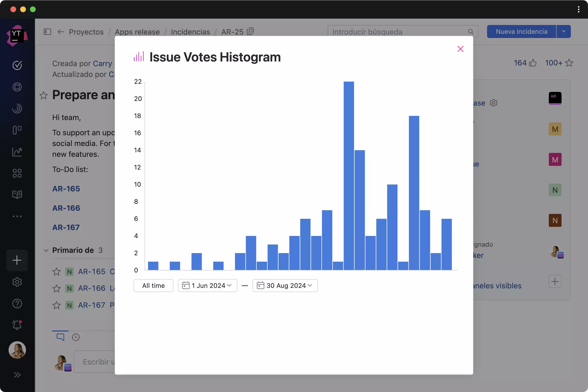The height and width of the screenshot is (392, 588).
Task: Open the Tasks checkmark icon in sidebar
Action: [17, 65]
